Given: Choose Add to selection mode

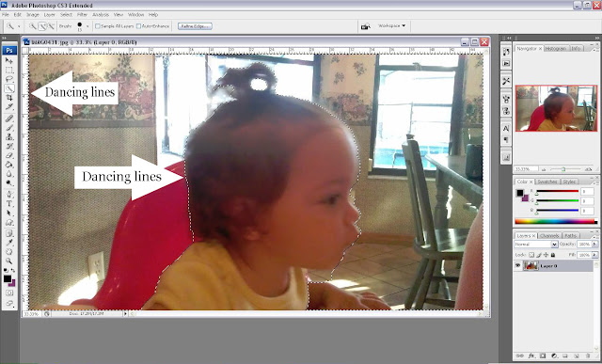Looking at the screenshot, I should [42, 26].
